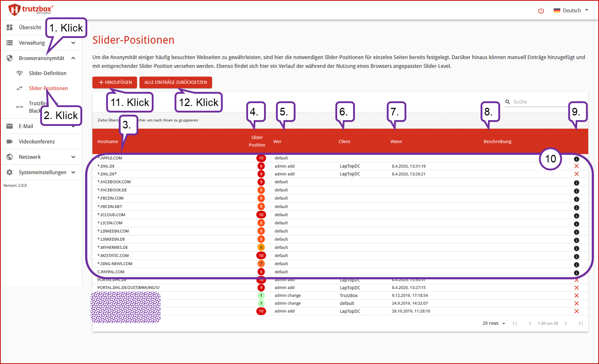Image resolution: width=599 pixels, height=364 pixels.
Task: Click slider position 7 badge for *.XING-NEWS.COM
Action: [261, 264]
